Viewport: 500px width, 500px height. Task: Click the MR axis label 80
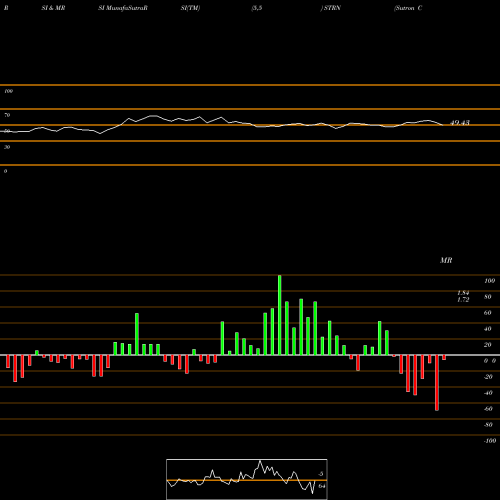coord(488,297)
